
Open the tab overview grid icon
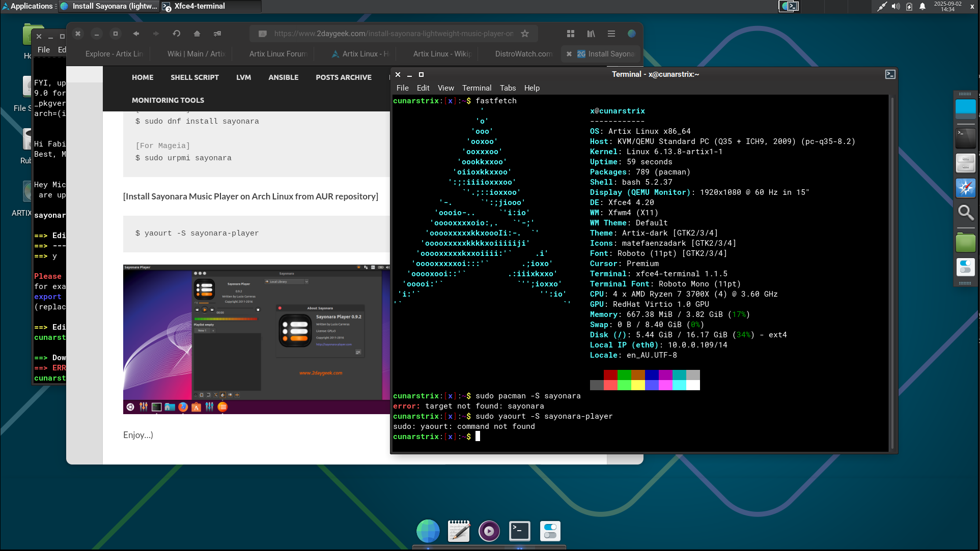click(x=571, y=34)
